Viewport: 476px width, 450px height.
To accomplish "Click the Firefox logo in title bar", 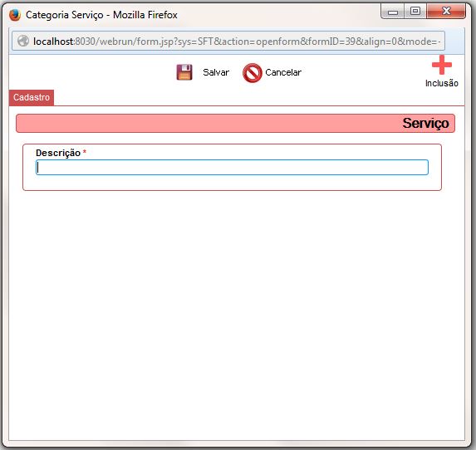I will (15, 15).
